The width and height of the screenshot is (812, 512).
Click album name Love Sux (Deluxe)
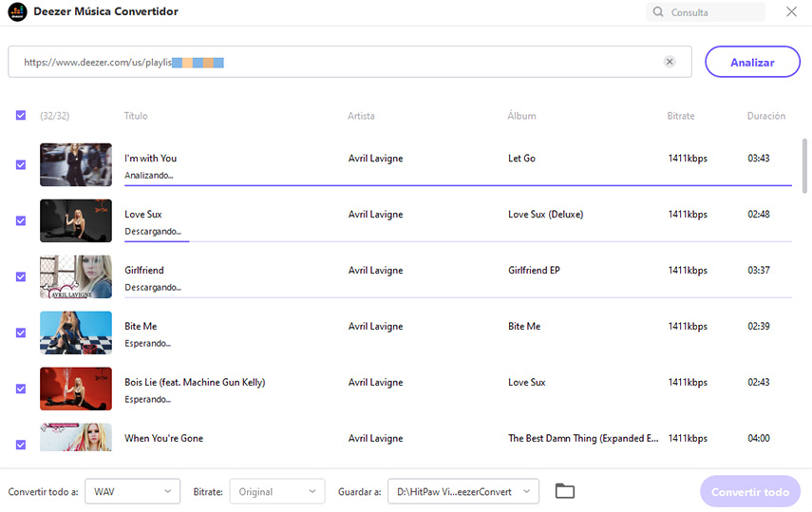coord(545,214)
